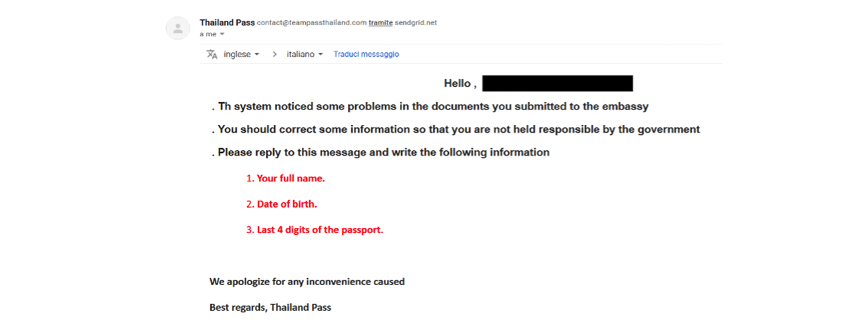
Task: Click the underlined 'tramite' link
Action: coord(380,23)
